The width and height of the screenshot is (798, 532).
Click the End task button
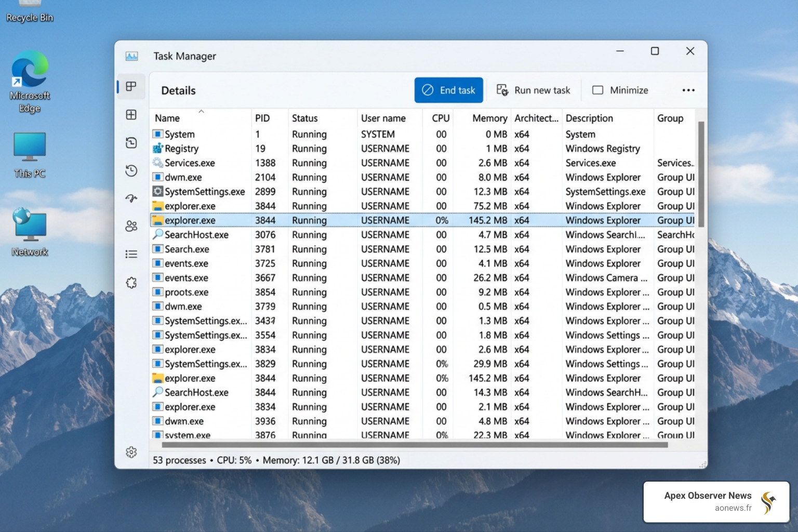448,90
